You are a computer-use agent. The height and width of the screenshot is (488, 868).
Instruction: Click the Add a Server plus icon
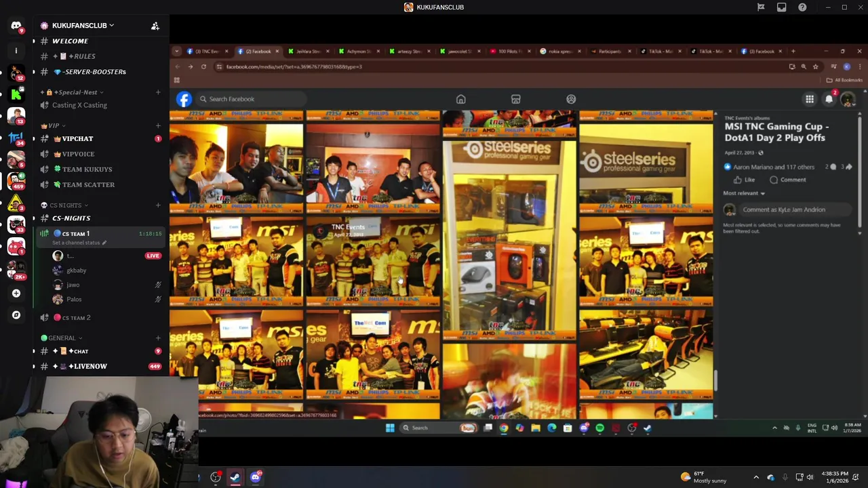tap(16, 293)
